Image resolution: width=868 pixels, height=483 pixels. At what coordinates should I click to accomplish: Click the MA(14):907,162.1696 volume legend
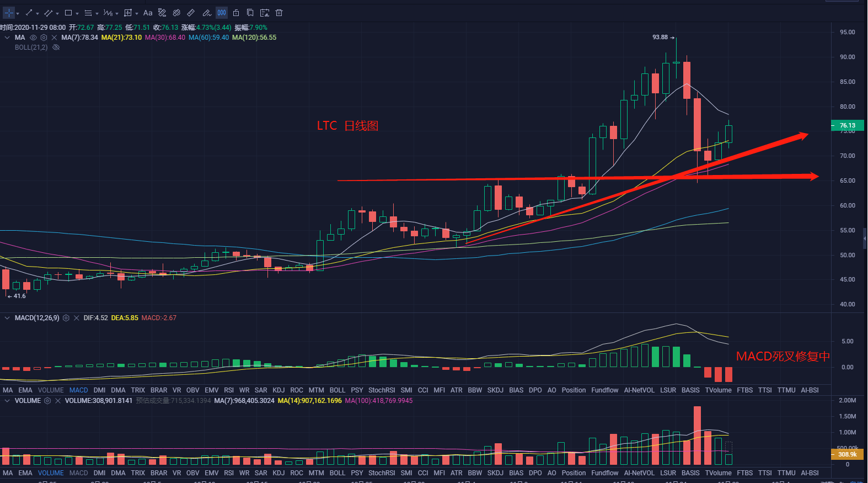(310, 401)
